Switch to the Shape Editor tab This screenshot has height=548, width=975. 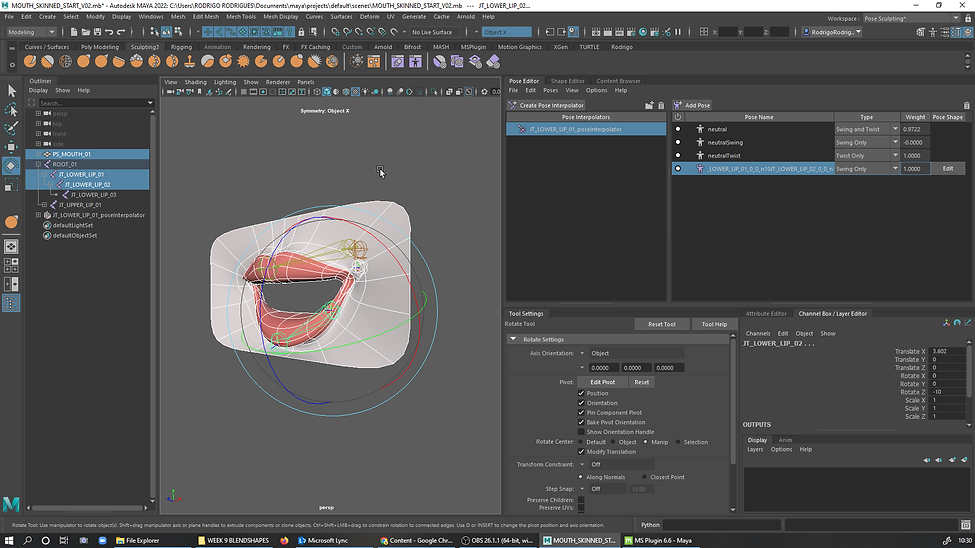567,81
